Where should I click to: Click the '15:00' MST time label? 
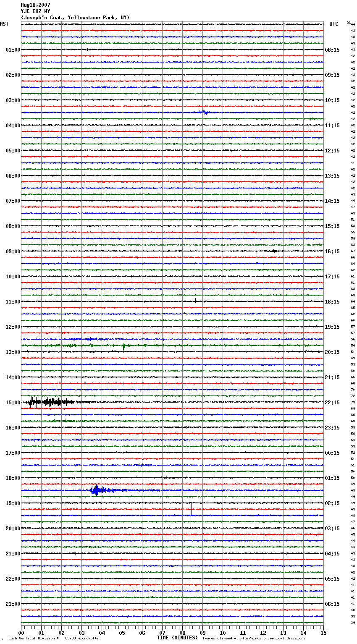point(13,403)
